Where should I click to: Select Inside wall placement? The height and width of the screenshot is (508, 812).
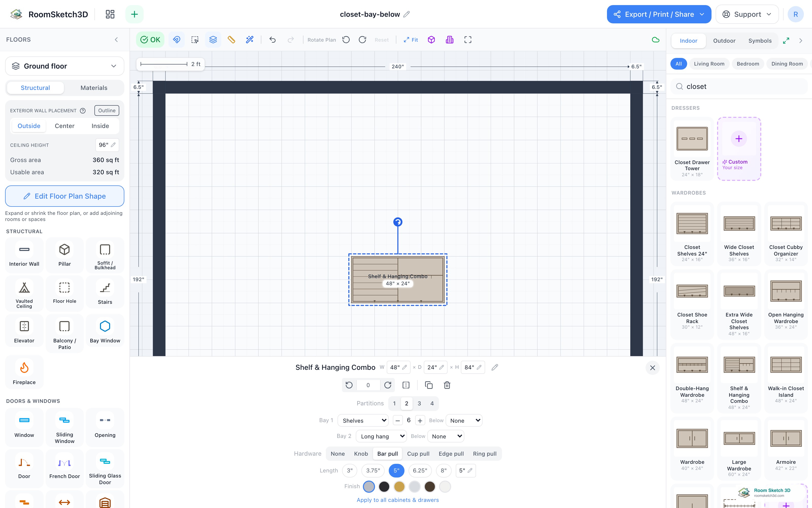(x=100, y=126)
